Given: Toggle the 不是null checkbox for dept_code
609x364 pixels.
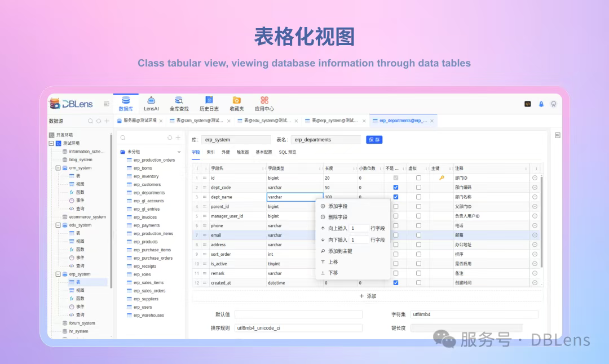Looking at the screenshot, I should [x=395, y=187].
